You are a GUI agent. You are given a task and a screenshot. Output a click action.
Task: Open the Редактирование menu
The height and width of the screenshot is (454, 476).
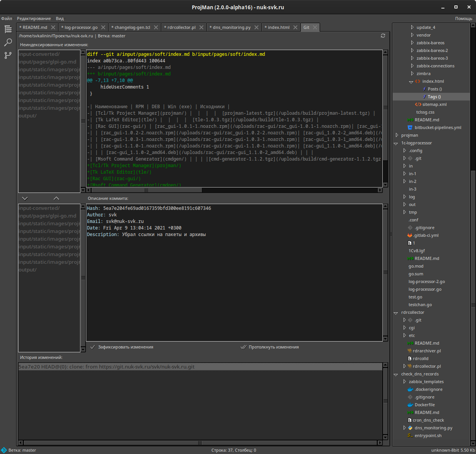34,18
